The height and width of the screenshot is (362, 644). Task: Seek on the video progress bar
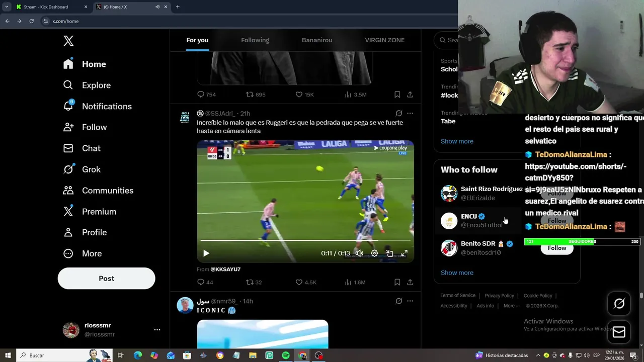pos(305,240)
